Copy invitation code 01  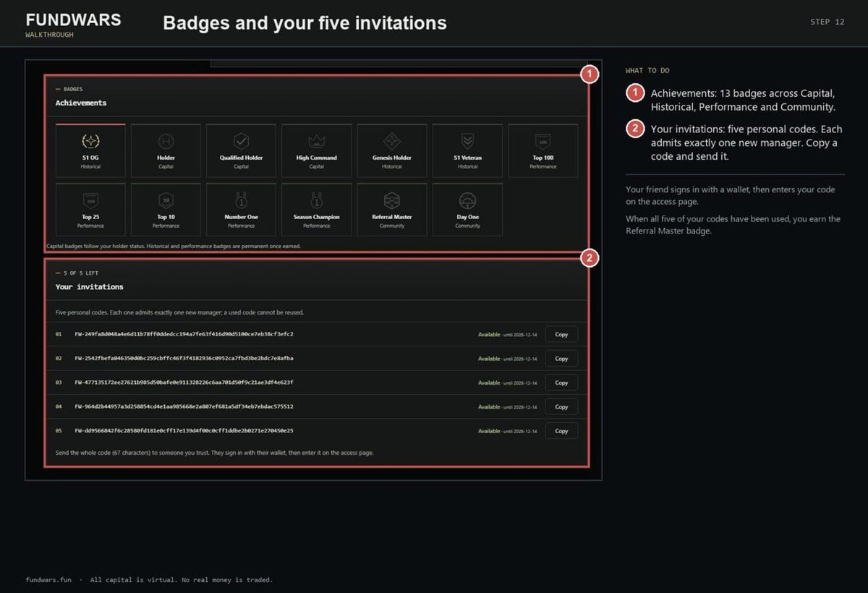pos(561,334)
